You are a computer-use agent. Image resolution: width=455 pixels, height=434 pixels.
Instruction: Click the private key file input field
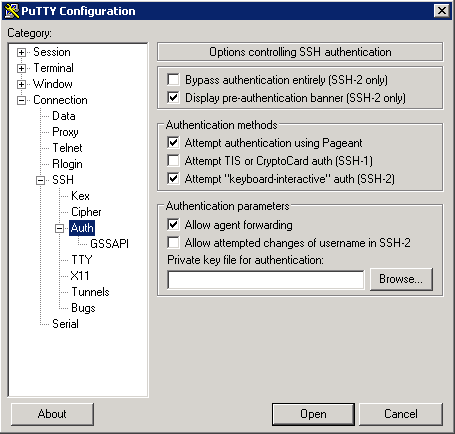266,280
